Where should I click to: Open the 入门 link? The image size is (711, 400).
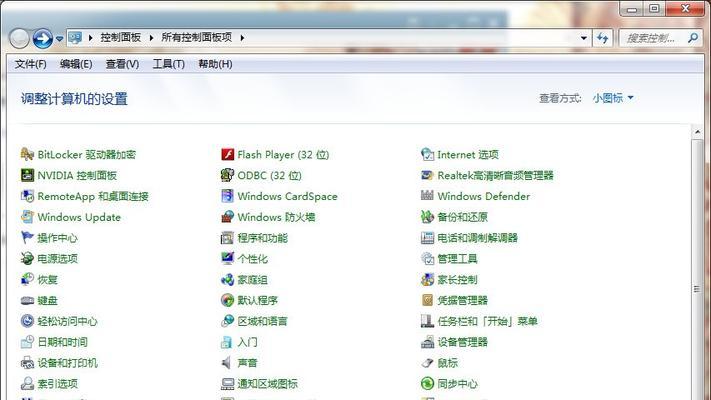(x=247, y=342)
